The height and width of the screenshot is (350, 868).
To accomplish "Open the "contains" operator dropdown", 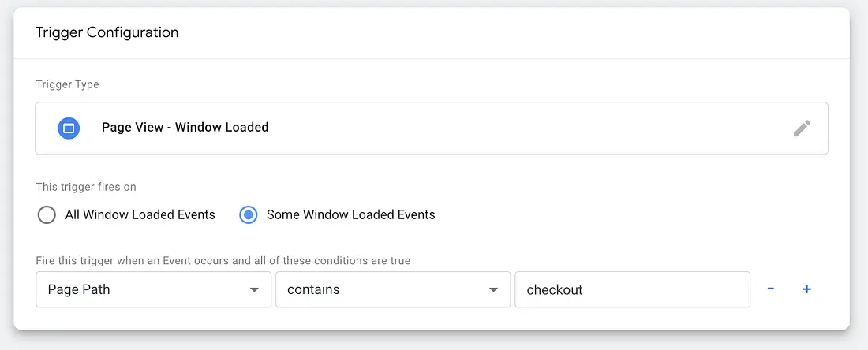I will pyautogui.click(x=392, y=289).
